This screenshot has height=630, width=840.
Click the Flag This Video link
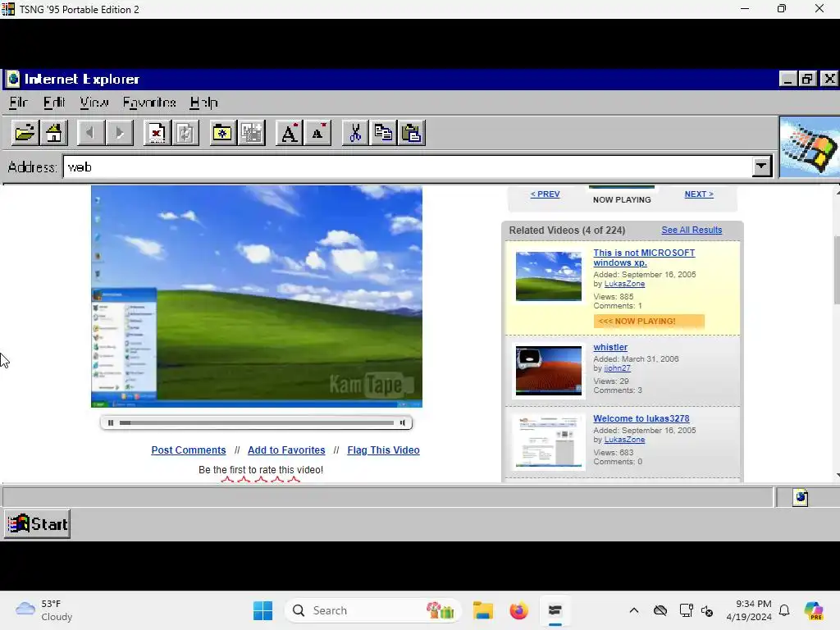pos(383,450)
